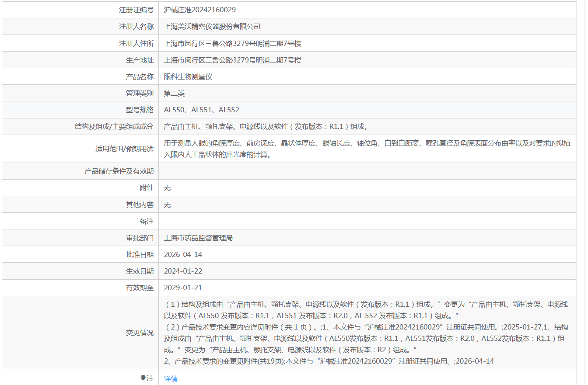Screen dimensions: 588x385
Task: Click the 结构及组成/主要组成成分 label
Action: [115, 126]
